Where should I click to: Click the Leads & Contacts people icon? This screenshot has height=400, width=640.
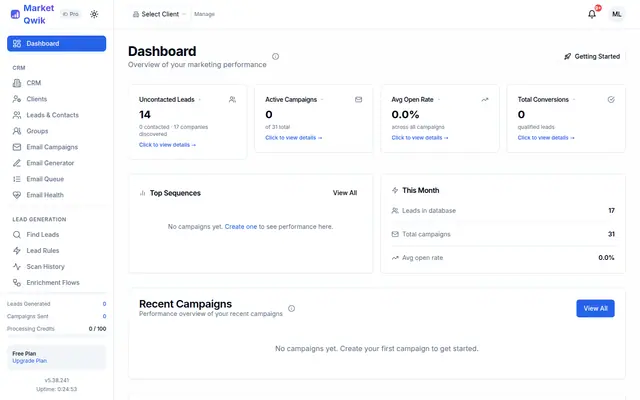point(17,115)
